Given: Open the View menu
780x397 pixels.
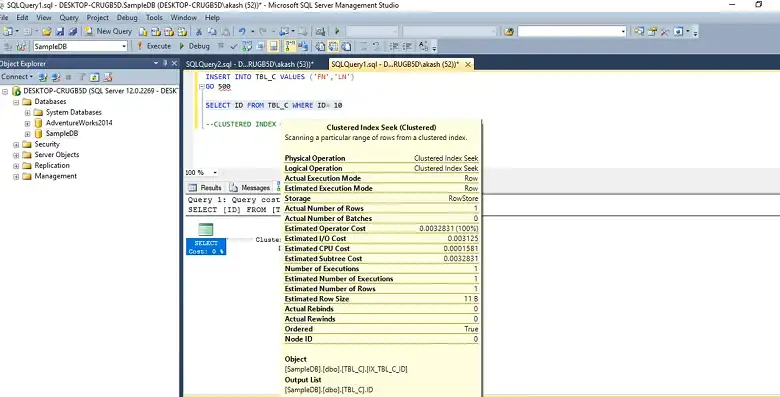Looking at the screenshot, I should [44, 17].
